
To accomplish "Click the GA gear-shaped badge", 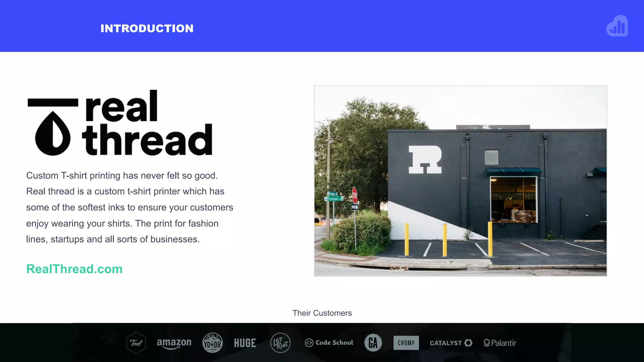I will pos(373,343).
